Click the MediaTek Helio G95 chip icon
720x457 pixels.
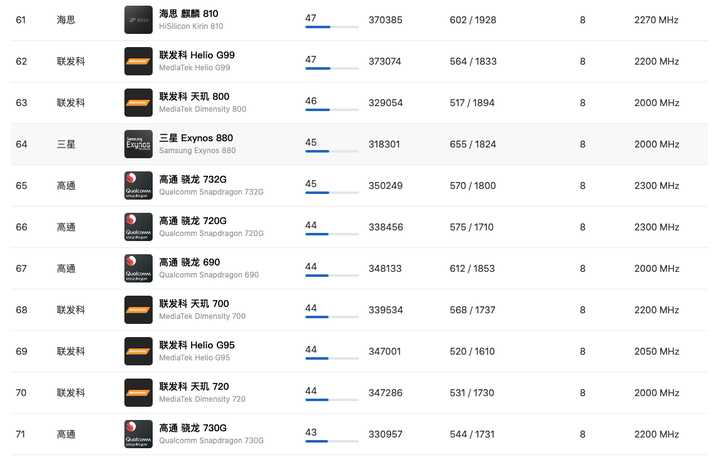pos(138,351)
